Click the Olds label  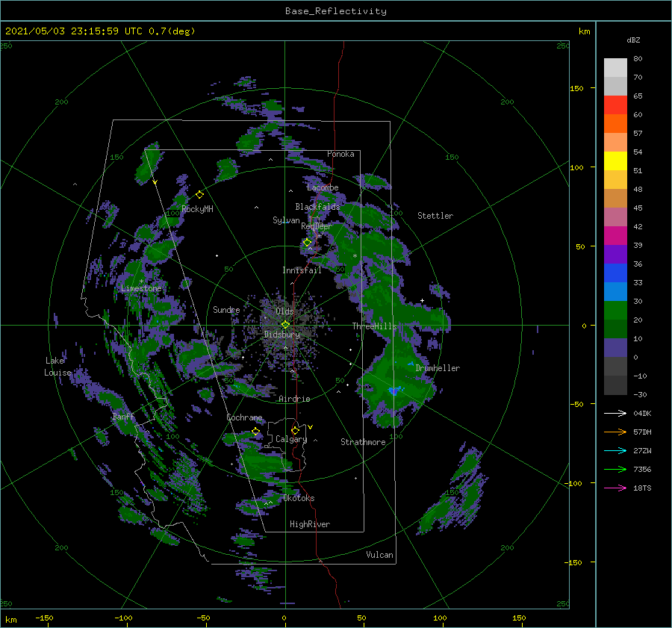284,311
